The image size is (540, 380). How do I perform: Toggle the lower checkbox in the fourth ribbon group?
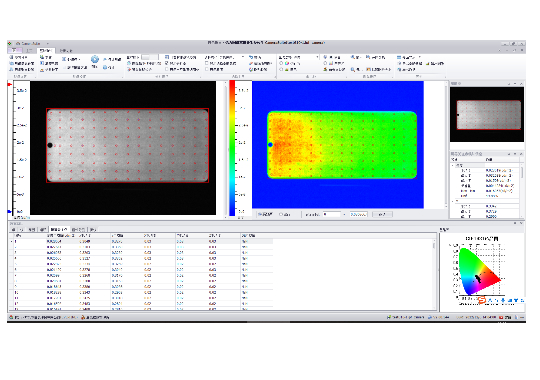[207, 69]
